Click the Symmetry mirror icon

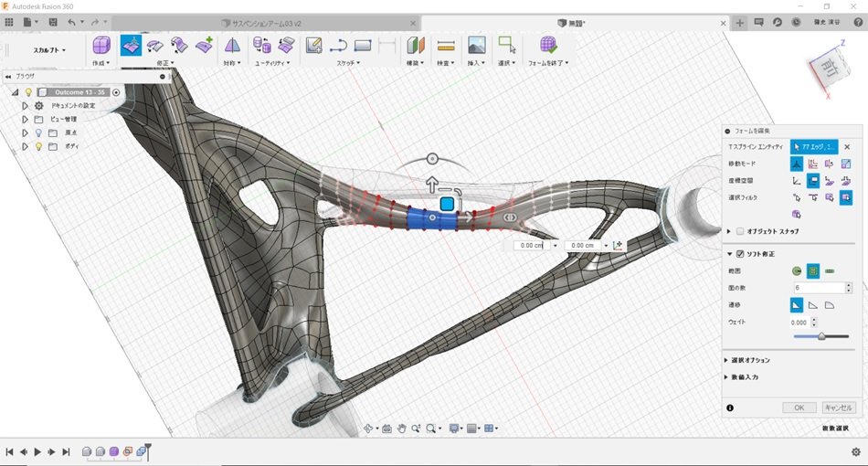tap(233, 45)
